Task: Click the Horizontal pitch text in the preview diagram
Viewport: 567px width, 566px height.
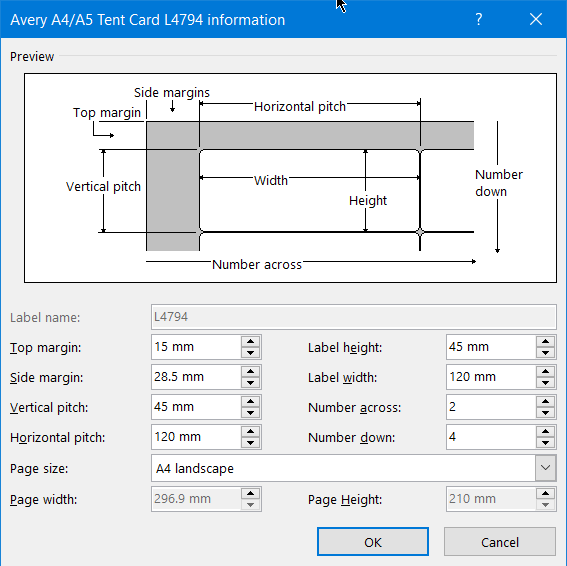Action: point(300,107)
